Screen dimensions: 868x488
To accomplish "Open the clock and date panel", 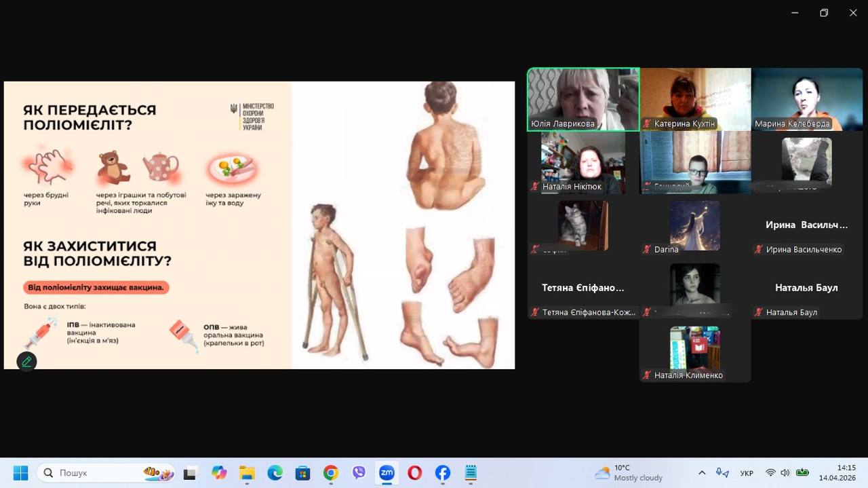I will tap(846, 472).
